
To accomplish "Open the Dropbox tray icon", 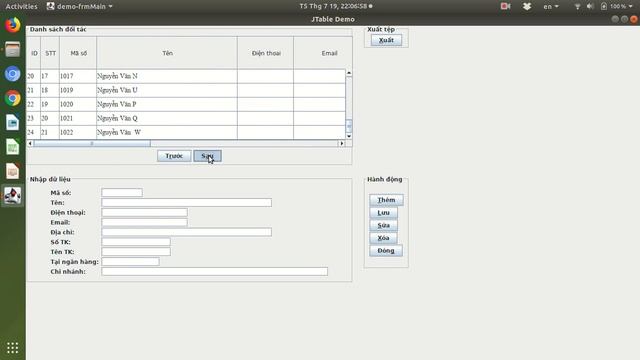I will click(x=527, y=6).
